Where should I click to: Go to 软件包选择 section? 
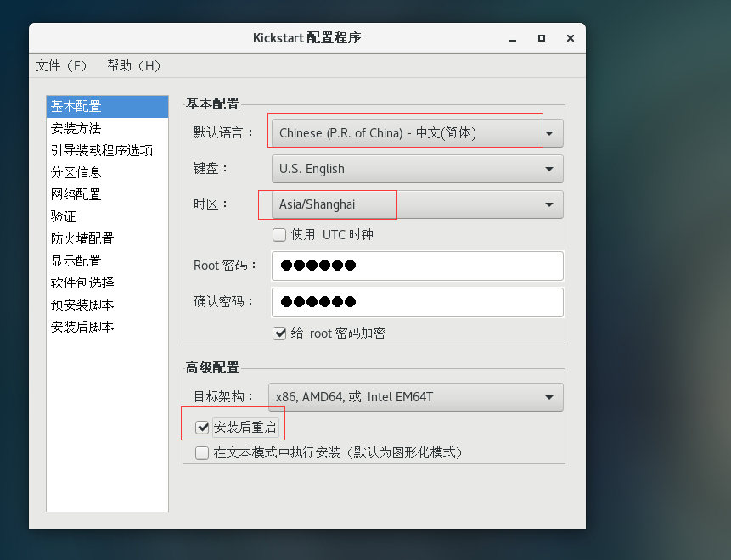pyautogui.click(x=107, y=283)
